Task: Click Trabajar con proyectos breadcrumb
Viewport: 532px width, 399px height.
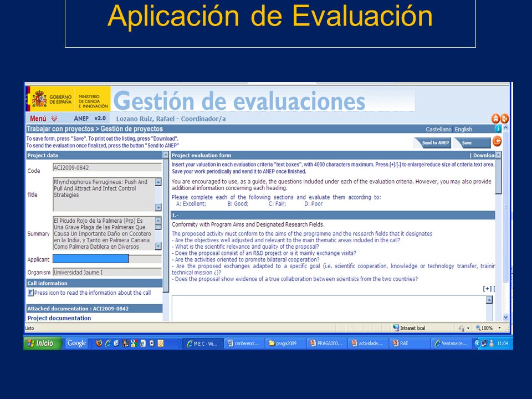Action: 60,129
